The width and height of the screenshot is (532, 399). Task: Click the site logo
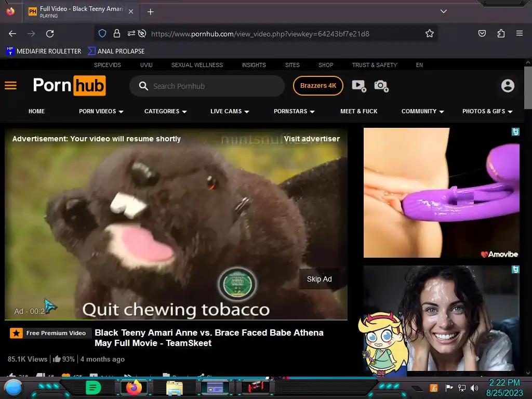click(x=69, y=86)
